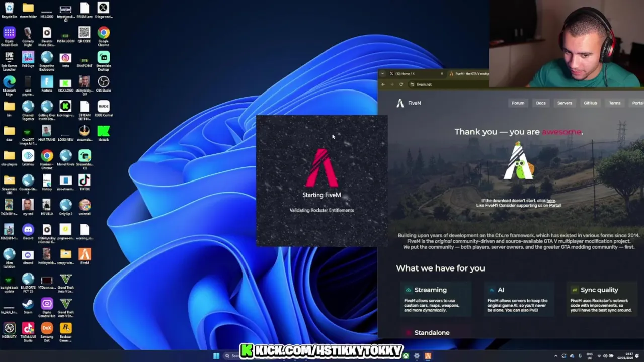
Task: Open the Chained Together desktop shortcut
Action: point(28,111)
